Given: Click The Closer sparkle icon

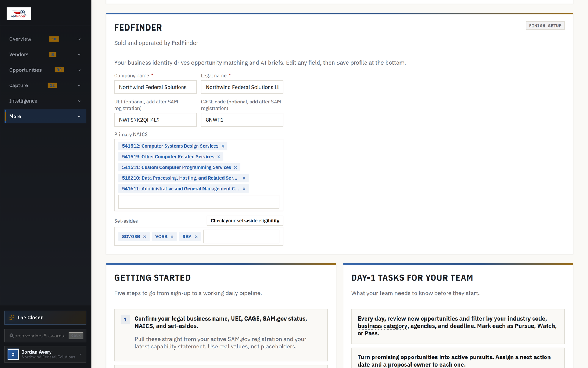Looking at the screenshot, I should point(12,318).
